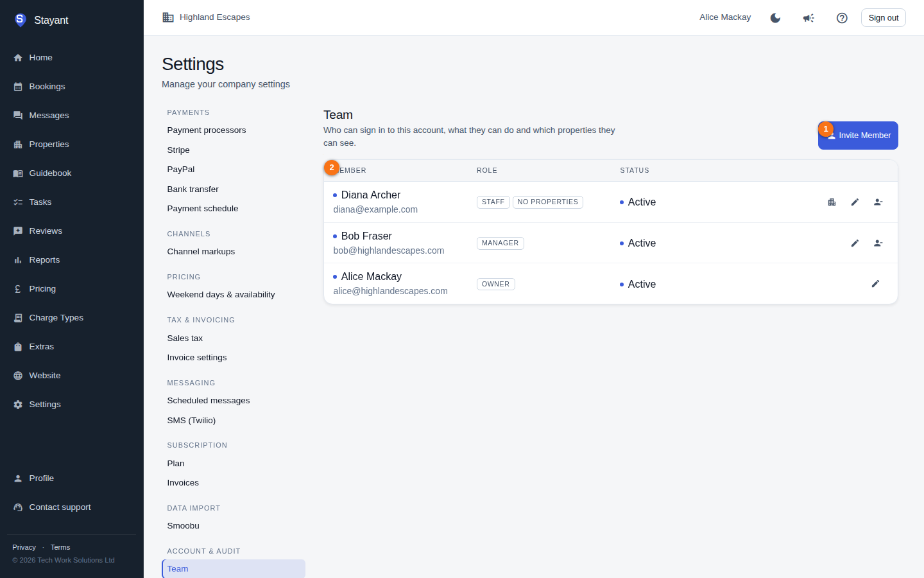Click Bob Fraser's Active status
Image resolution: width=924 pixels, height=578 pixels.
pyautogui.click(x=638, y=243)
